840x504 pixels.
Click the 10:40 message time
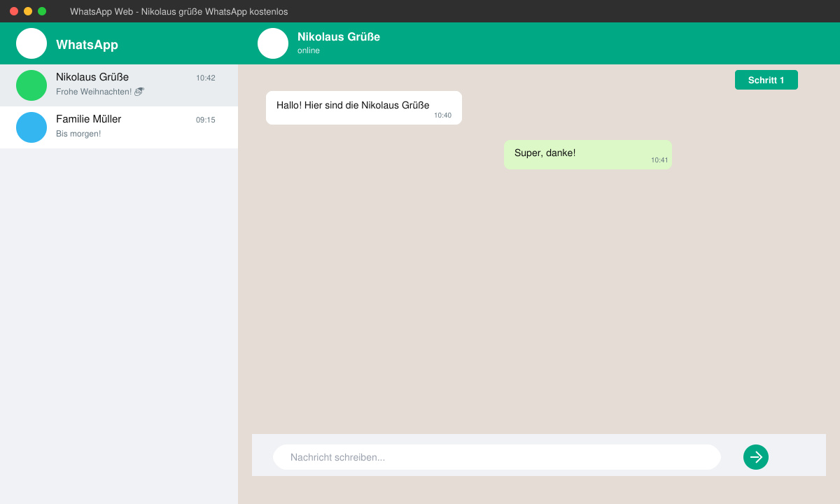[443, 115]
